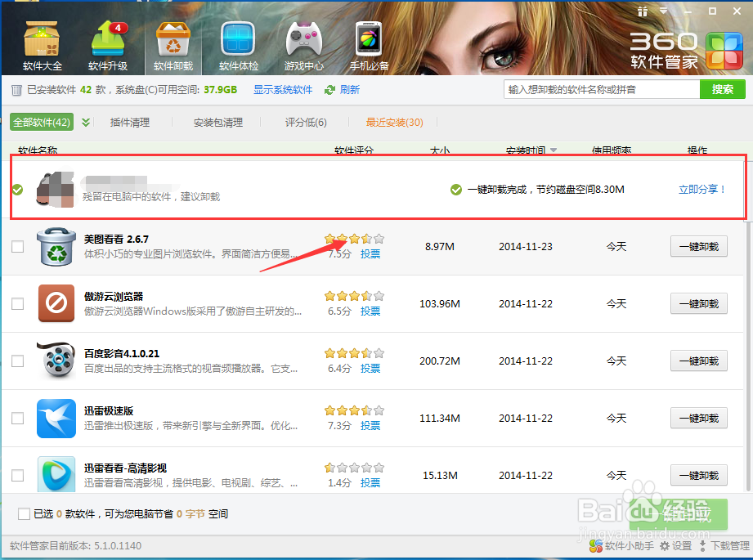Screen dimensions: 753x560
Task: Switch to 评分低(6) tab
Action: 306,123
